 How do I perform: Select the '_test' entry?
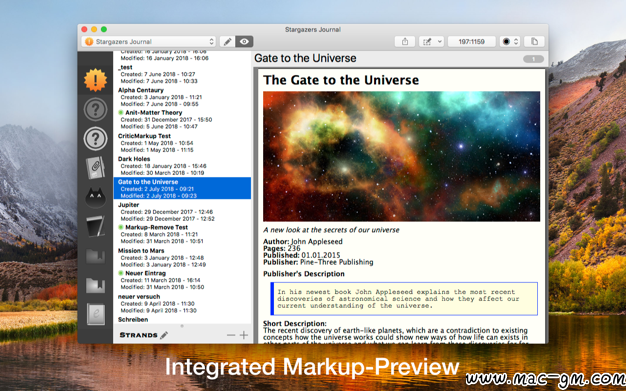tap(182, 74)
